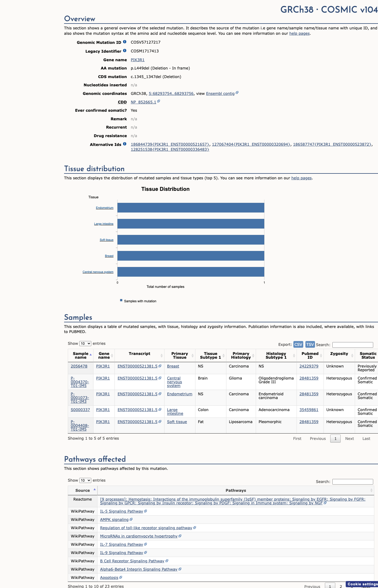
Task: Open PIK3R1 gene name link in Overview
Action: (x=137, y=60)
